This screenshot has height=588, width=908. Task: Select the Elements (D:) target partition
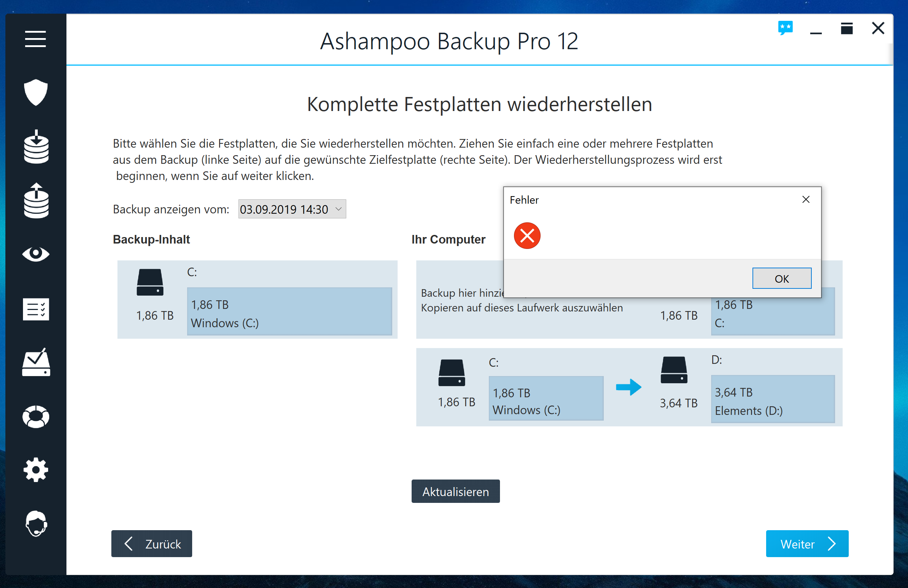(773, 399)
